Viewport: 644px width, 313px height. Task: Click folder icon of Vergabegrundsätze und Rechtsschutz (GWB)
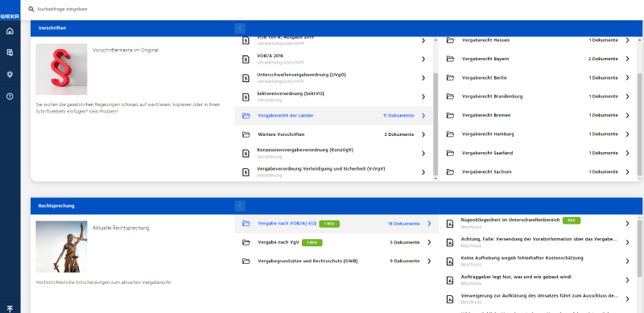[246, 261]
